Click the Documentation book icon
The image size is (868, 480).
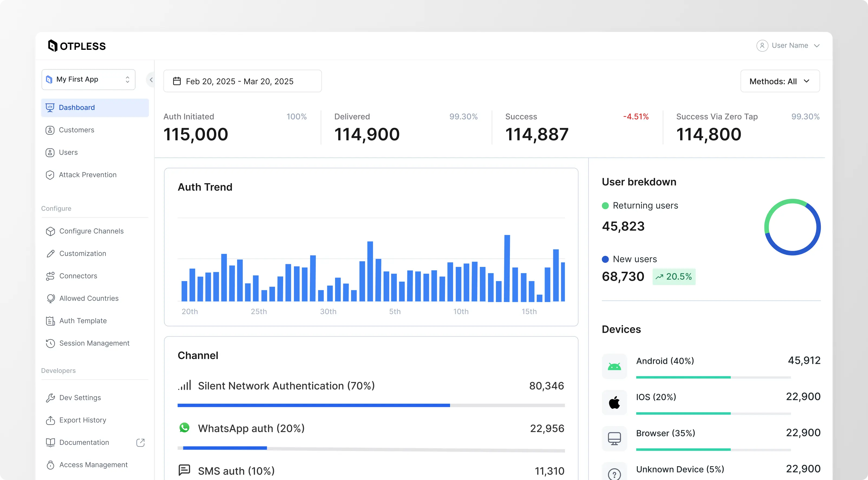50,443
